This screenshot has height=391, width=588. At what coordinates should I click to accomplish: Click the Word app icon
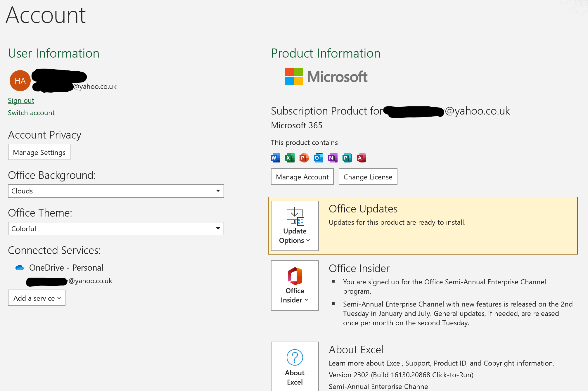[275, 158]
